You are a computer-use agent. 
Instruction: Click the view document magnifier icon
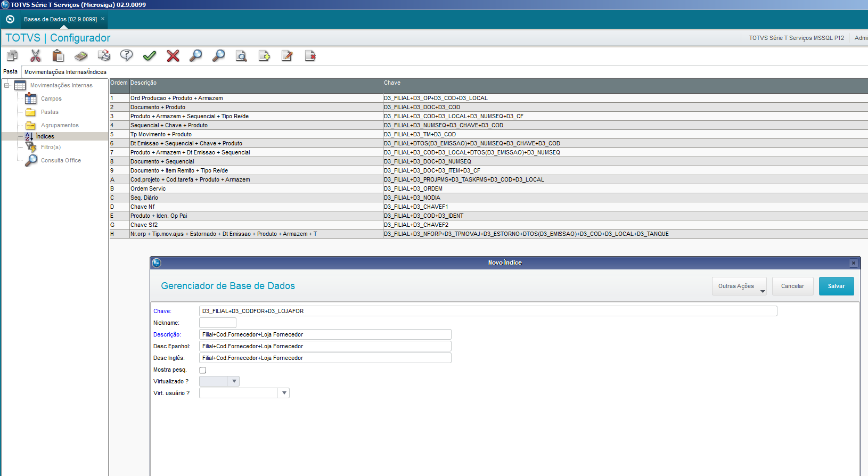tap(241, 56)
